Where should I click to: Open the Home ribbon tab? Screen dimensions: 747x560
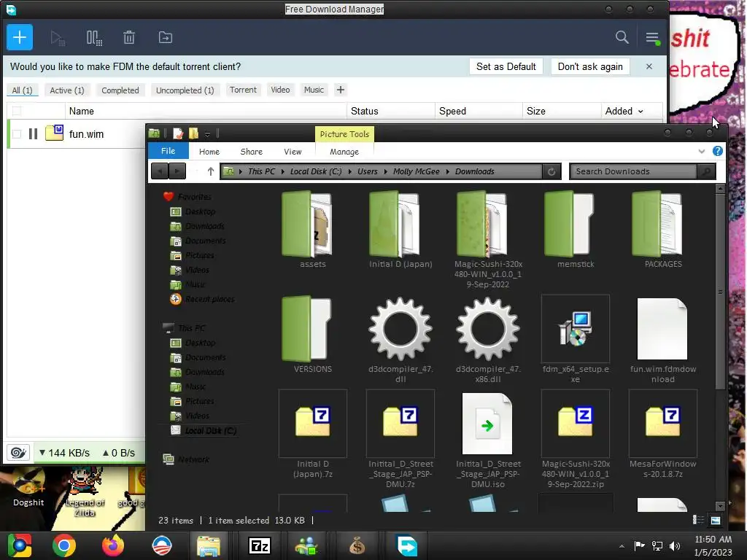(x=209, y=152)
